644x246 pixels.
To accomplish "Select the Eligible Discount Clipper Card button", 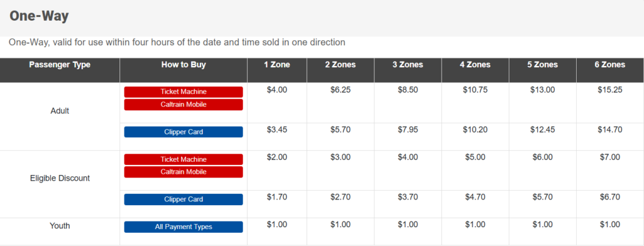I will pos(184,199).
